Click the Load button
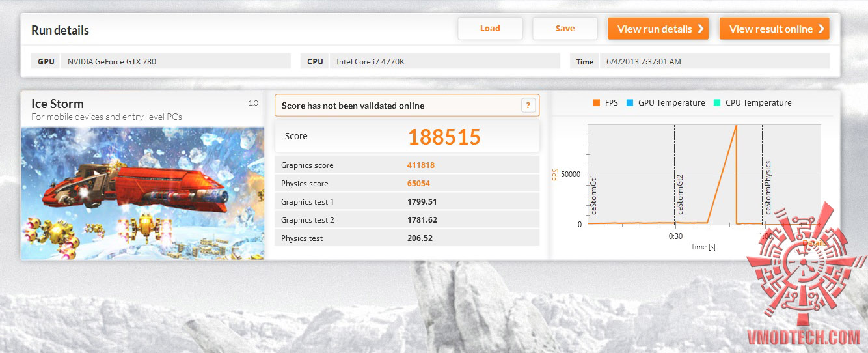This screenshot has height=353, width=868. 490,29
